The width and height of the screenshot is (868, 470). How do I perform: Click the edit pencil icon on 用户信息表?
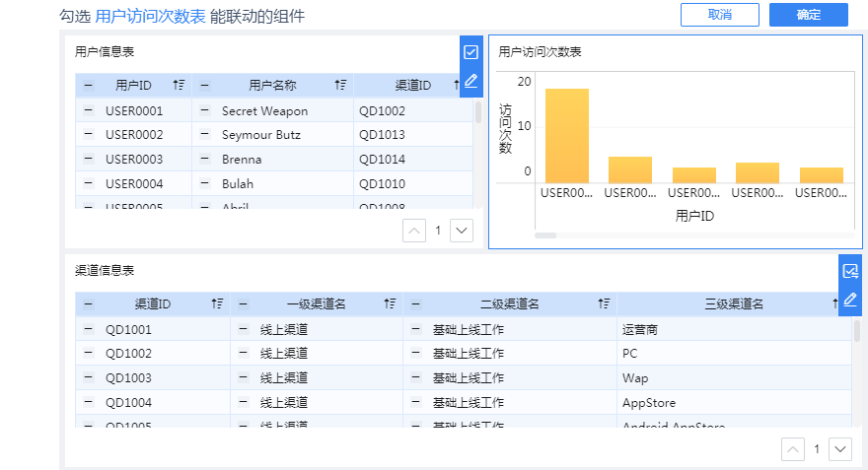coord(470,81)
